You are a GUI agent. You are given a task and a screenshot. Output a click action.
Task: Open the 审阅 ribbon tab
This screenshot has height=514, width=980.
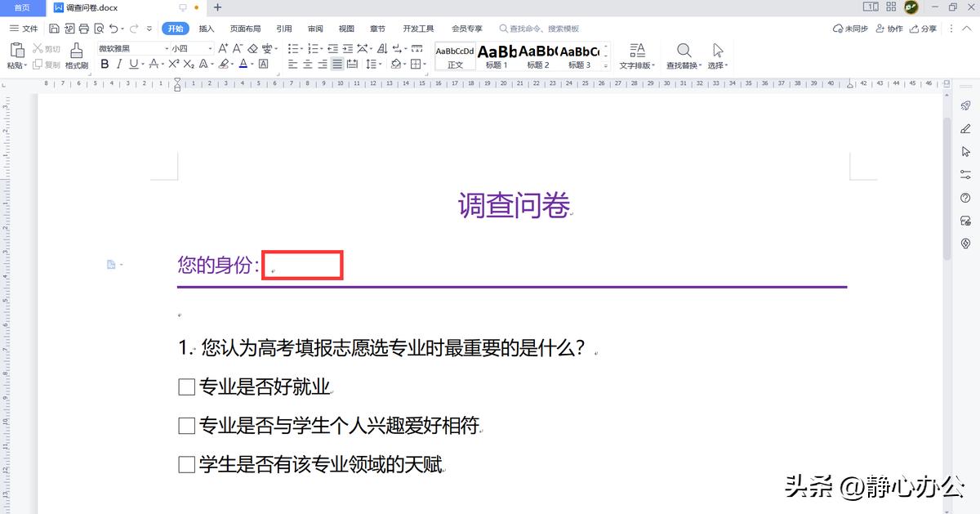click(315, 28)
